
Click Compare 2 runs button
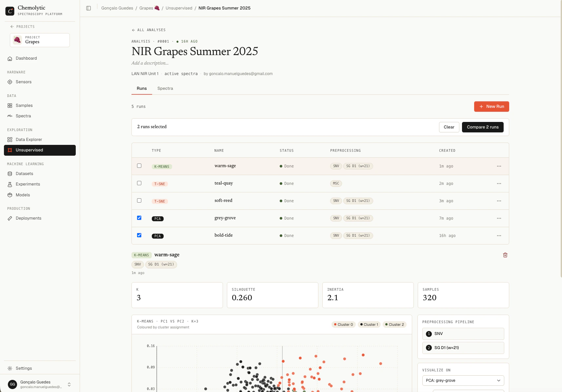483,127
